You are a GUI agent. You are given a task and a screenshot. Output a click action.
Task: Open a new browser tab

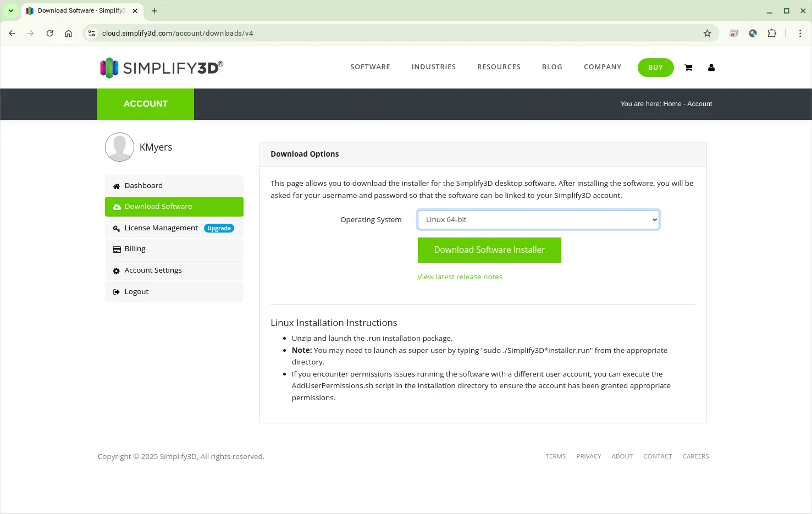pyautogui.click(x=154, y=11)
